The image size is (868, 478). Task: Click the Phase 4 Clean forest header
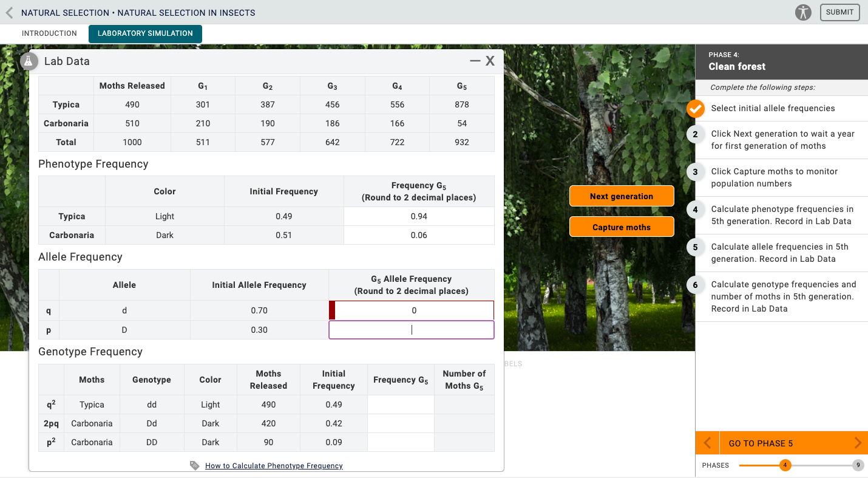point(782,61)
